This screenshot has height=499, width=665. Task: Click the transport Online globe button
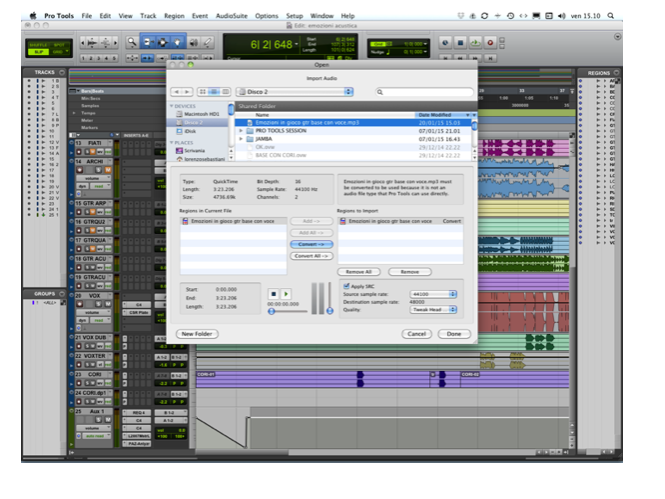pos(445,42)
